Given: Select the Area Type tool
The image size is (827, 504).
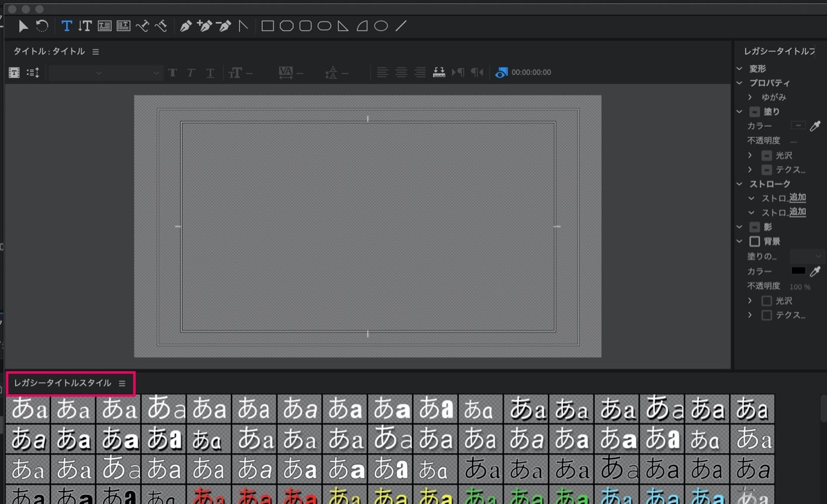Looking at the screenshot, I should (105, 26).
